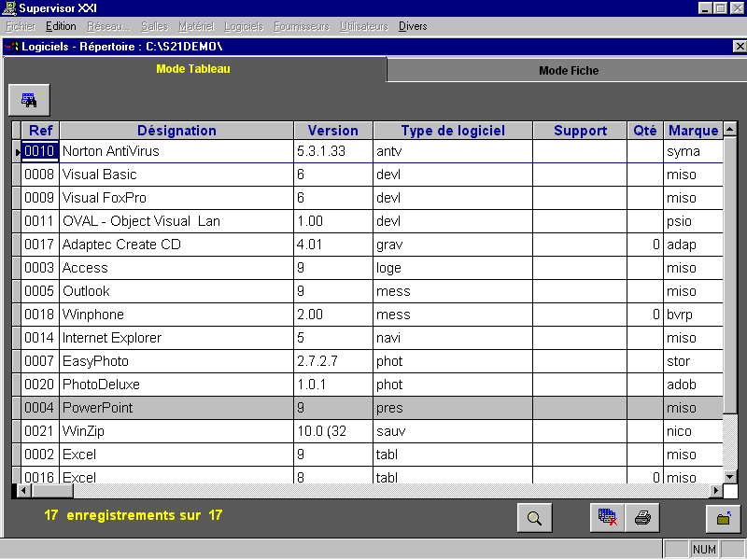This screenshot has width=747, height=560.
Task: Click the OVAL - Object Visual Lan cell
Action: point(176,221)
